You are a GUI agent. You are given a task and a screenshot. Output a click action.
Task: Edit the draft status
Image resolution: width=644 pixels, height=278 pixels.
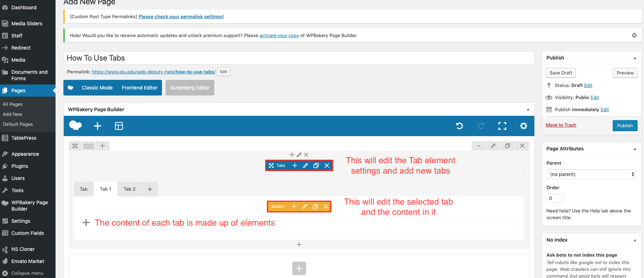click(x=588, y=85)
